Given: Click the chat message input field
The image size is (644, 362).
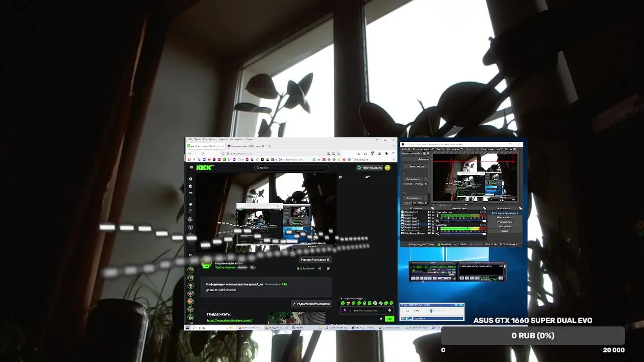Looking at the screenshot, I should (x=367, y=310).
